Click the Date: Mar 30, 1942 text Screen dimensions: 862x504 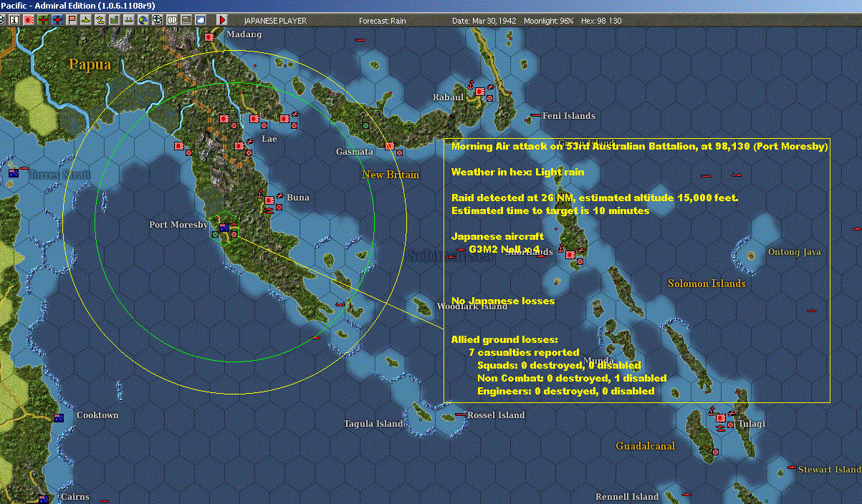coord(483,21)
